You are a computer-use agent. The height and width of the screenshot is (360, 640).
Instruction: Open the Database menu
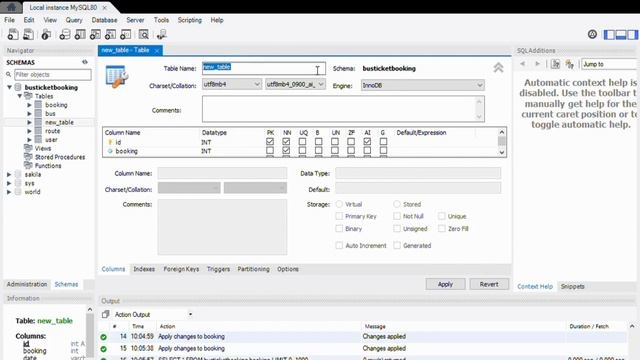click(104, 20)
